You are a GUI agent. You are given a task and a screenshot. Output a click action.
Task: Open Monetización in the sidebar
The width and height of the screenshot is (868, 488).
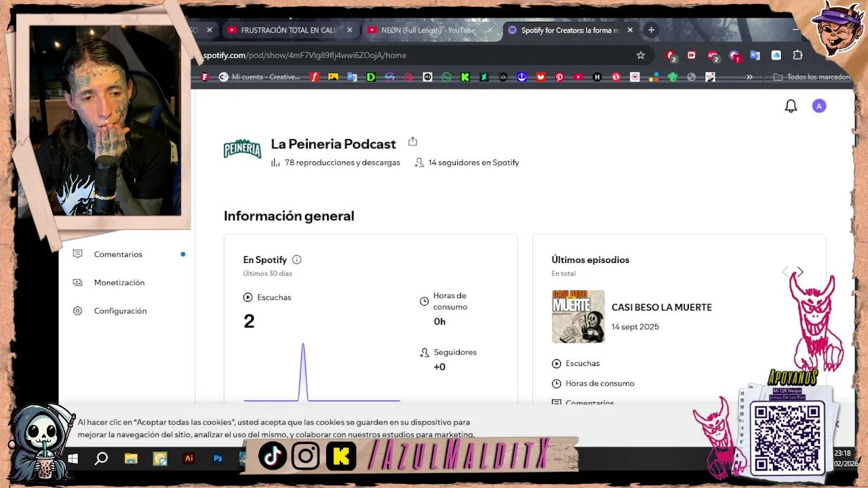click(119, 283)
